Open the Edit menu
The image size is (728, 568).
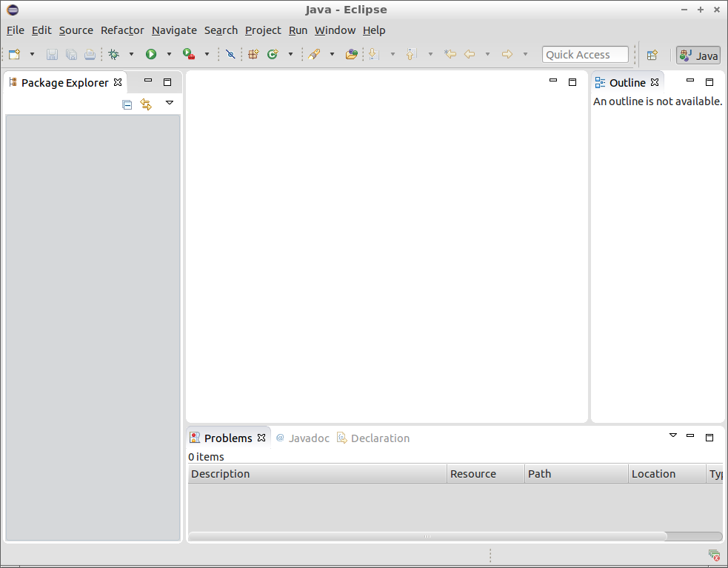(41, 30)
